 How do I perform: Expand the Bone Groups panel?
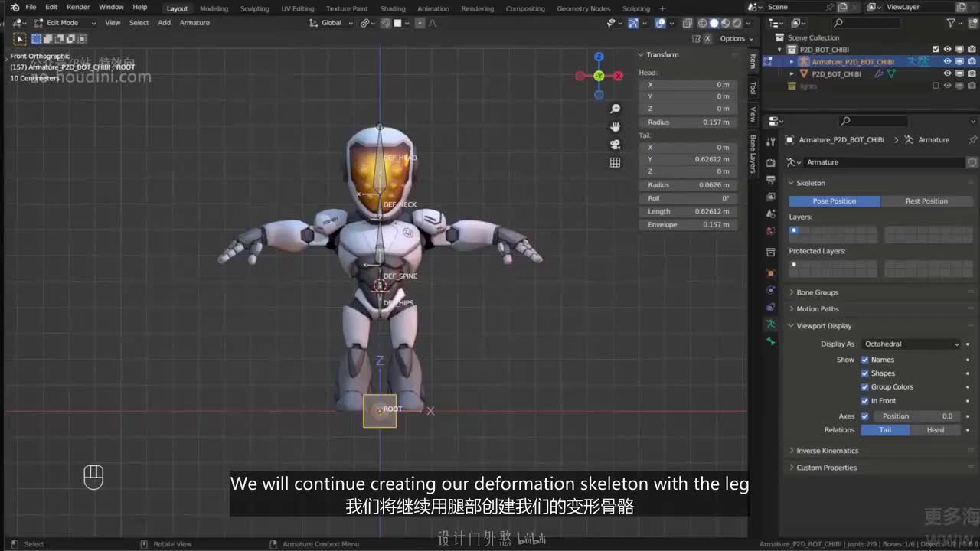click(817, 292)
